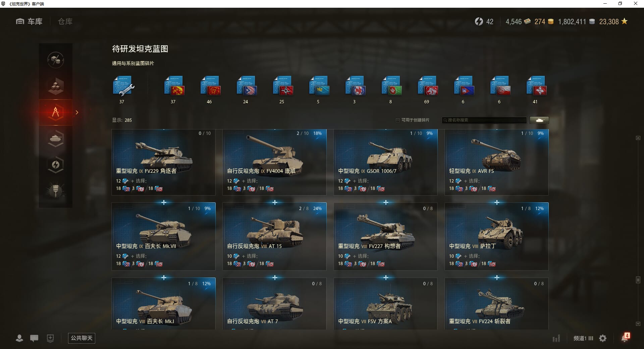Open the blueprints compass section in sidebar
The width and height of the screenshot is (644, 349).
[56, 112]
